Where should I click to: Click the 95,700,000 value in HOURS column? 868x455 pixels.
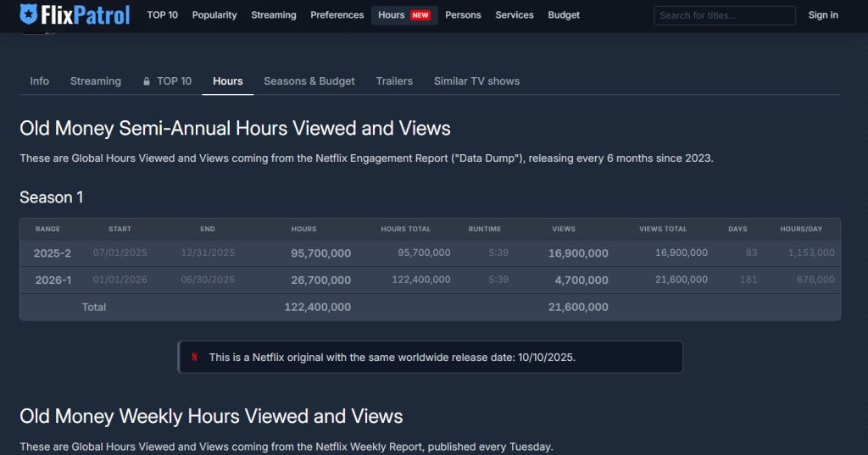click(x=321, y=253)
